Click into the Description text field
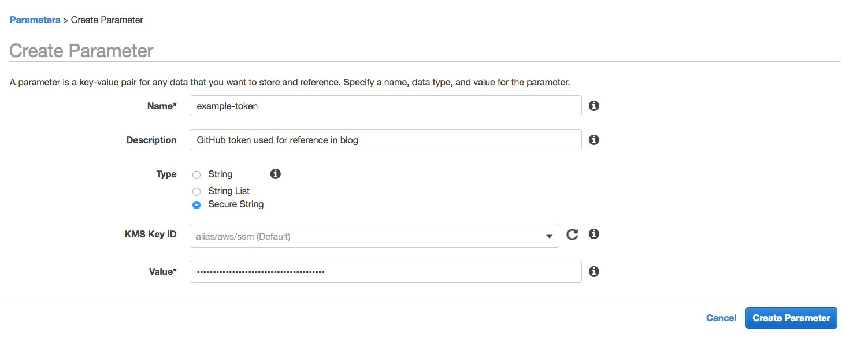This screenshot has width=868, height=346. pyautogui.click(x=385, y=140)
